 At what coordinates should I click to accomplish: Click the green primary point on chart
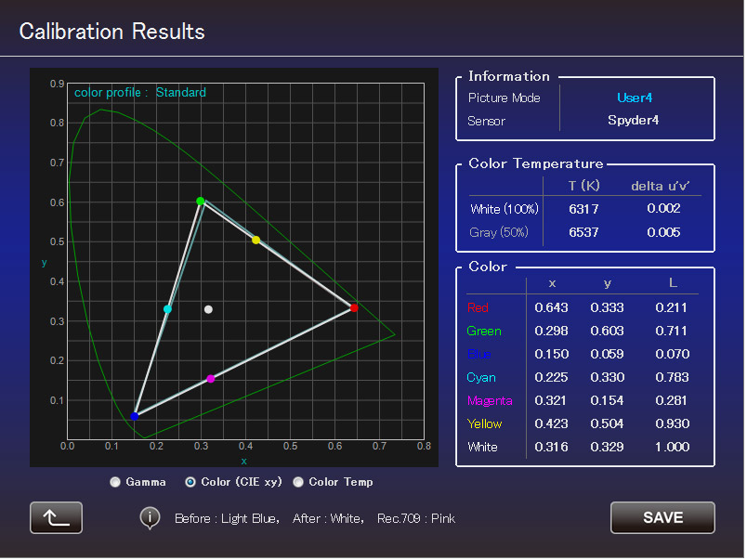200,202
